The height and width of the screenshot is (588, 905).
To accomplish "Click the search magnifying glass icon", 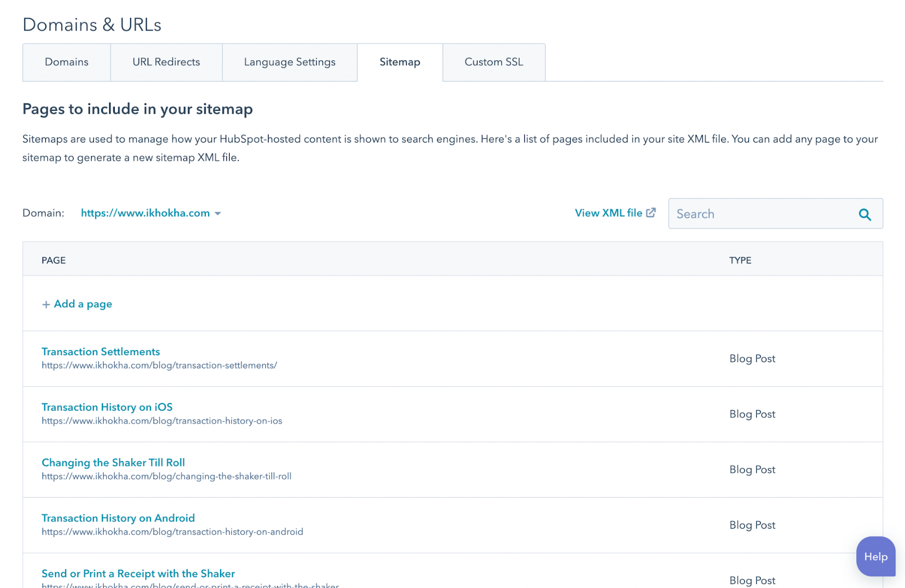I will 864,214.
